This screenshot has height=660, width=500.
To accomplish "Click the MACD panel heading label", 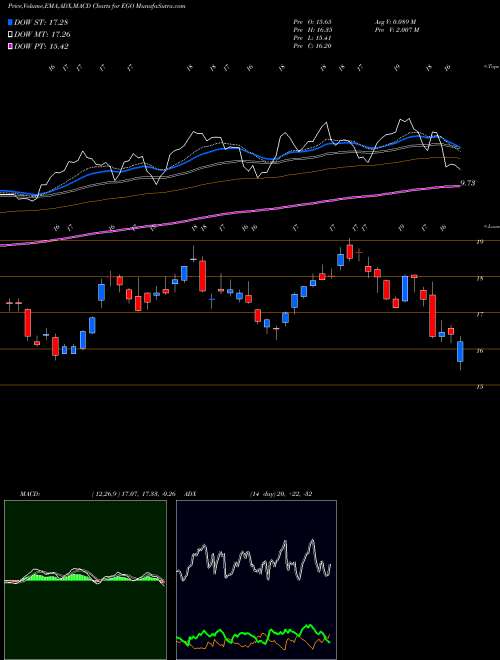I will pos(30,493).
